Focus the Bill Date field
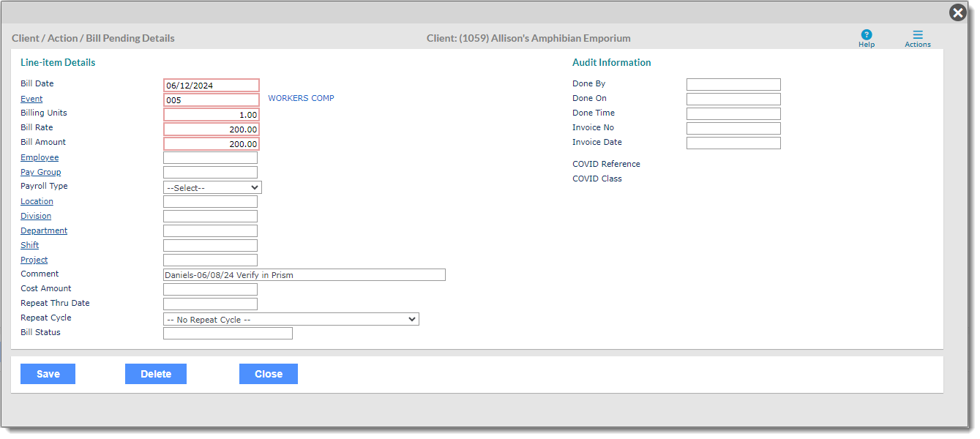Viewport: 980px width, 439px height. 211,85
